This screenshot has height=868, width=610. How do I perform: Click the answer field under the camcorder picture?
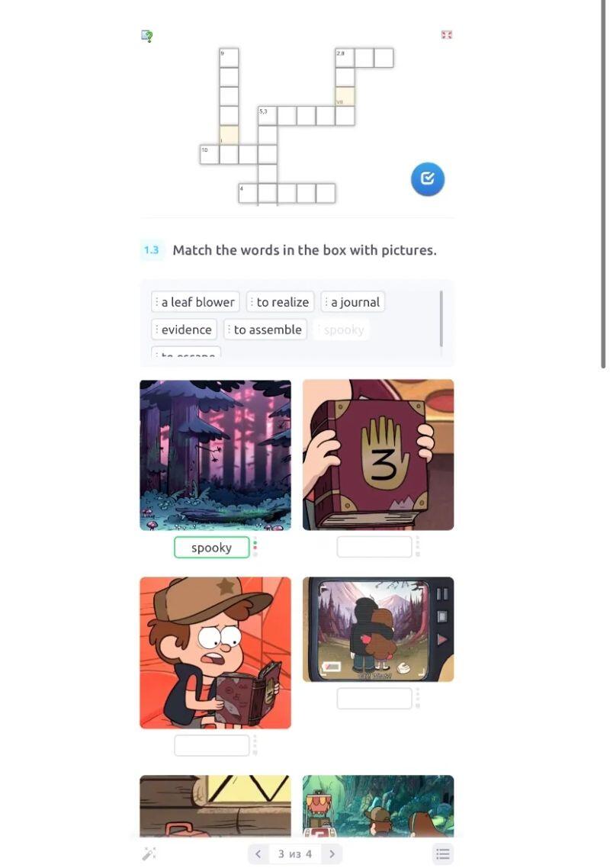click(374, 699)
